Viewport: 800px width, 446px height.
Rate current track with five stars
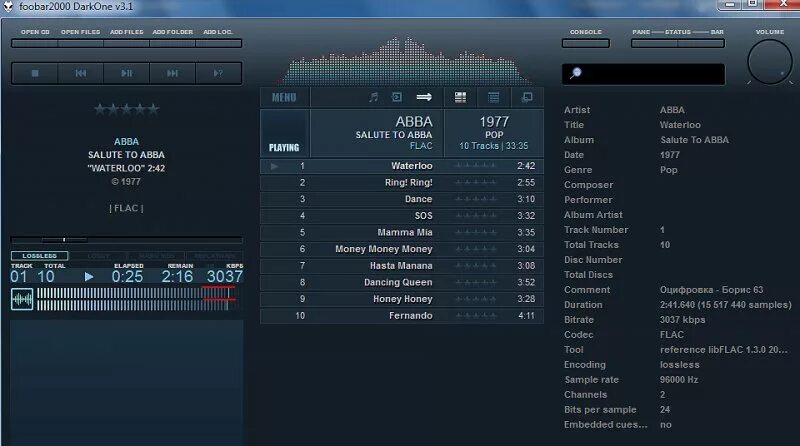153,109
